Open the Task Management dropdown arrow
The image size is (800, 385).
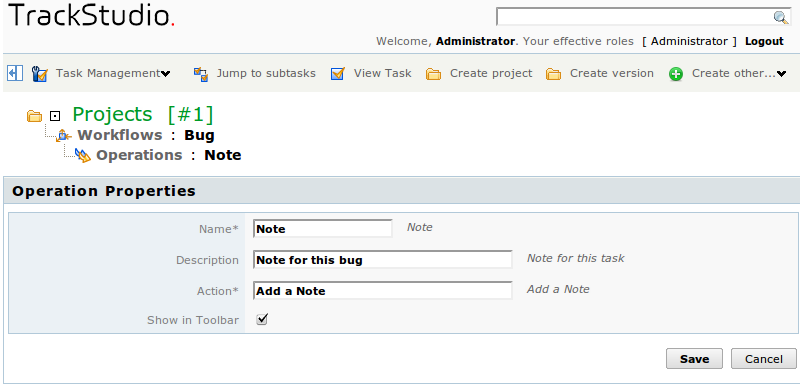[165, 74]
